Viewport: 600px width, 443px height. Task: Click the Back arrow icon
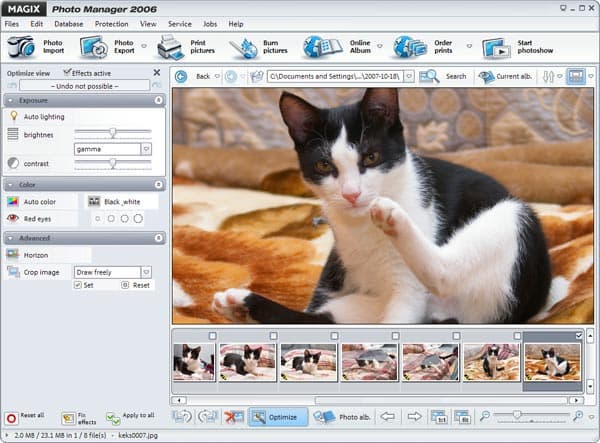pyautogui.click(x=181, y=77)
